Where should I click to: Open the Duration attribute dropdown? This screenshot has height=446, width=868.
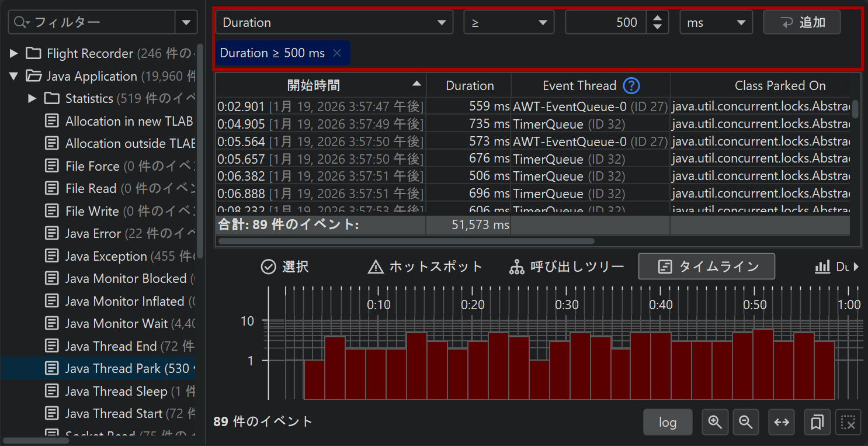pyautogui.click(x=334, y=23)
